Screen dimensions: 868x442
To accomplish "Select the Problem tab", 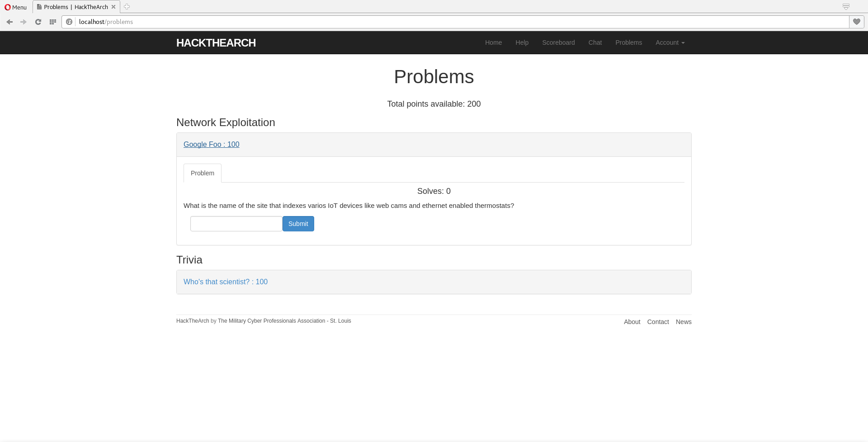I will [x=203, y=173].
